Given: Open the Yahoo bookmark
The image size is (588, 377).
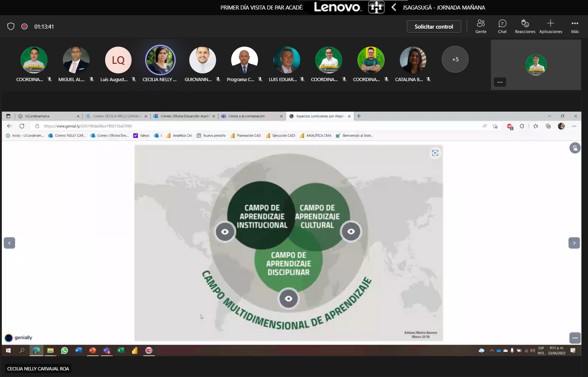Looking at the screenshot, I should (141, 135).
